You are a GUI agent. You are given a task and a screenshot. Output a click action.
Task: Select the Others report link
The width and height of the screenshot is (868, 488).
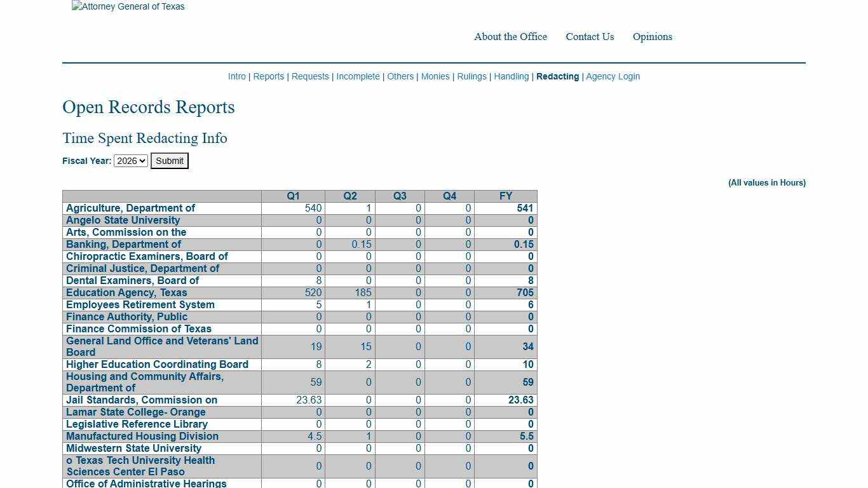pyautogui.click(x=400, y=76)
